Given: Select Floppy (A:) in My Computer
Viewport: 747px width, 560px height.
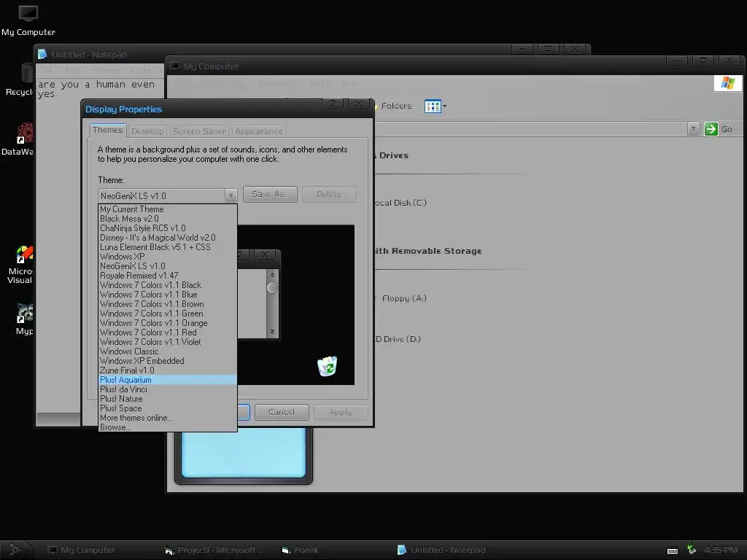Looking at the screenshot, I should 404,298.
